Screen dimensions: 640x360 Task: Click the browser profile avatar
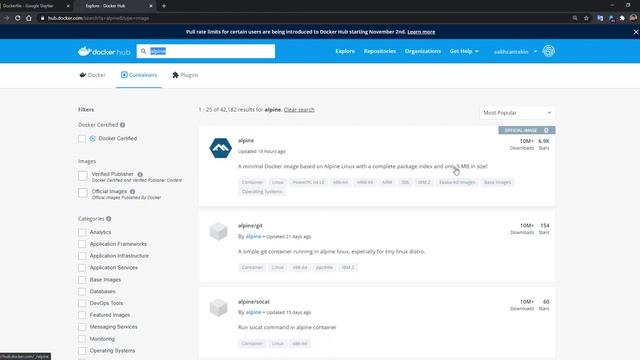[x=633, y=18]
